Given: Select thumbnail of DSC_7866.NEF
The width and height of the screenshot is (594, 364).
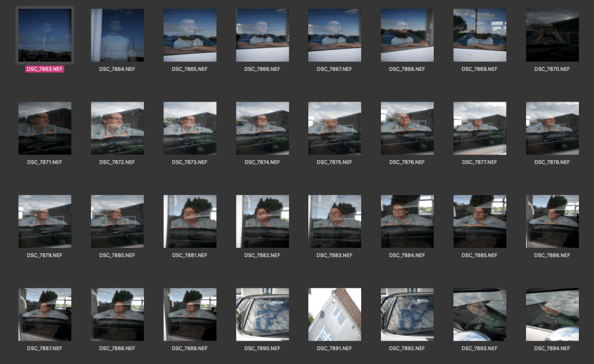Looking at the screenshot, I should pyautogui.click(x=262, y=35).
